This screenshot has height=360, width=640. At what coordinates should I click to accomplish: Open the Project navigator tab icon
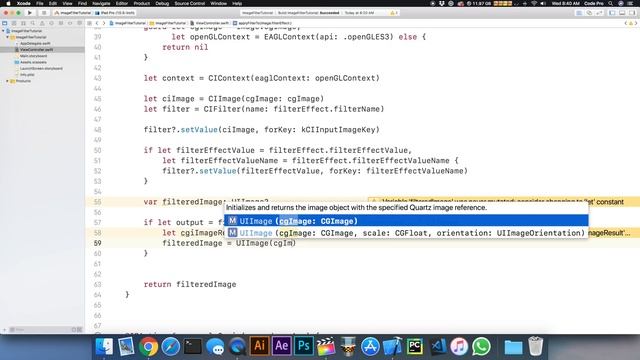5,24
